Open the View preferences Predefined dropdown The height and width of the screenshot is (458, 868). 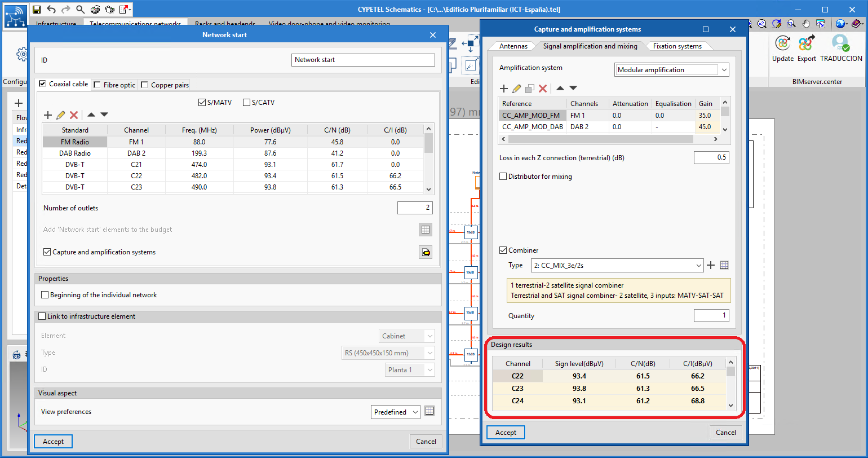[396, 412]
